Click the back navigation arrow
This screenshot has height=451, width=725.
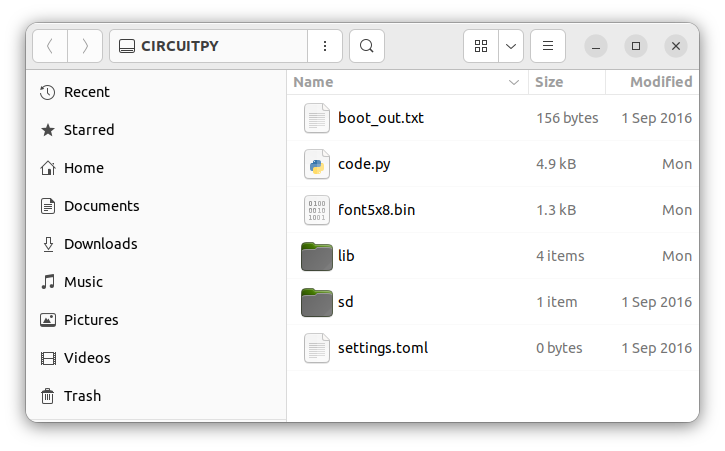[50, 46]
